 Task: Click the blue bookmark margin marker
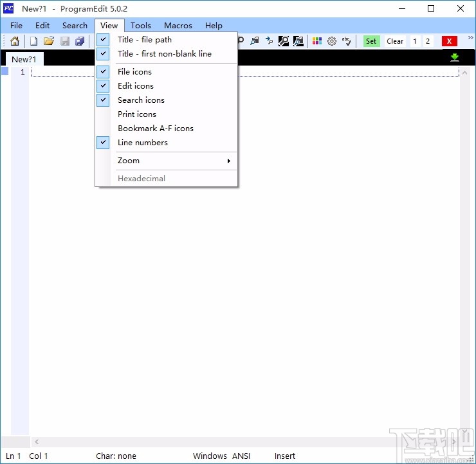(x=5, y=71)
